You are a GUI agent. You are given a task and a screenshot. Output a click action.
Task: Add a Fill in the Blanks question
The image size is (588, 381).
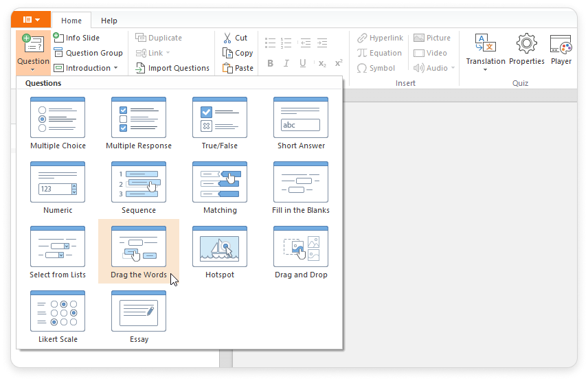(x=301, y=187)
